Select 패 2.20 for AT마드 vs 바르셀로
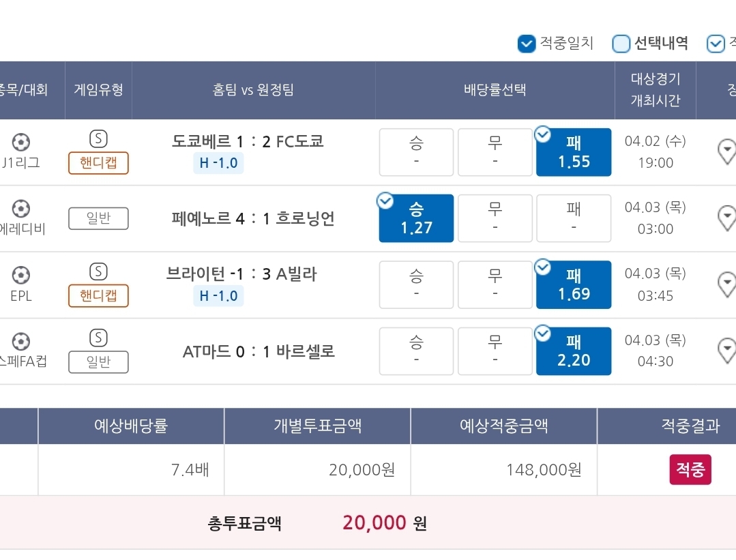Image resolution: width=736 pixels, height=560 pixels. [574, 351]
